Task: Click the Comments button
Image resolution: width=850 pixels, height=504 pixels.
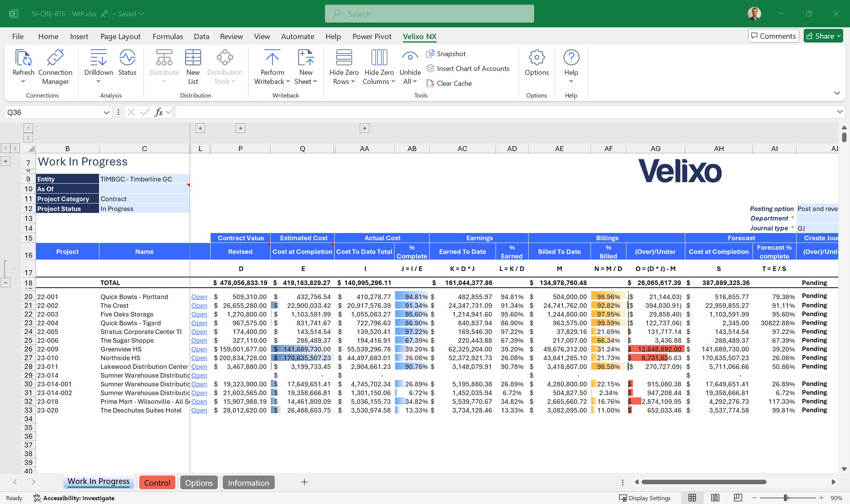Action: 773,36
